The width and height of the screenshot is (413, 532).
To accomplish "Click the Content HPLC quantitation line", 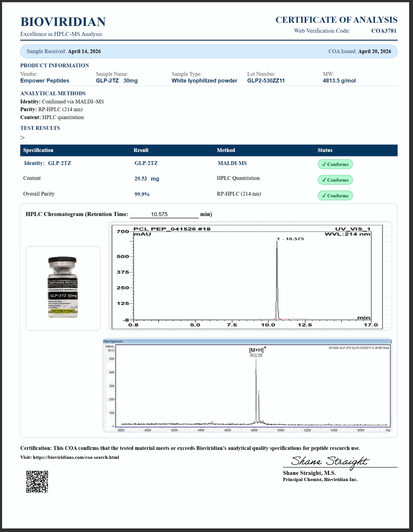I will (52, 117).
